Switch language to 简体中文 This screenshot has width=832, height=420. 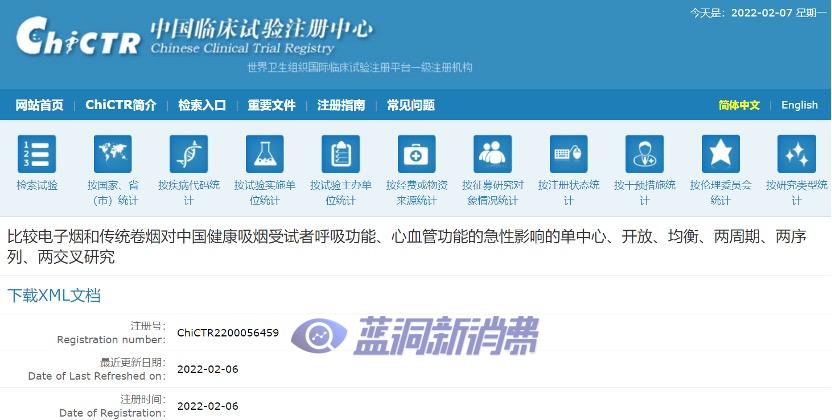click(x=739, y=105)
